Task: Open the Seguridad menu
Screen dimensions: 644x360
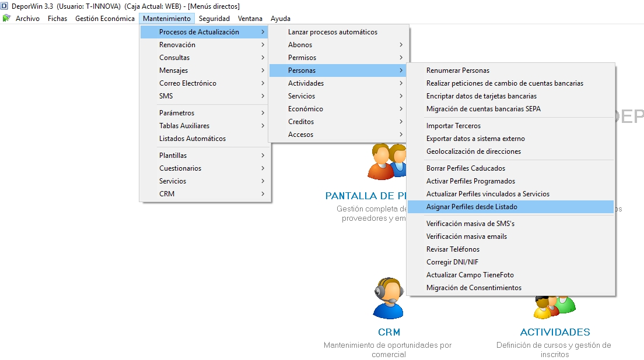Action: click(x=215, y=19)
